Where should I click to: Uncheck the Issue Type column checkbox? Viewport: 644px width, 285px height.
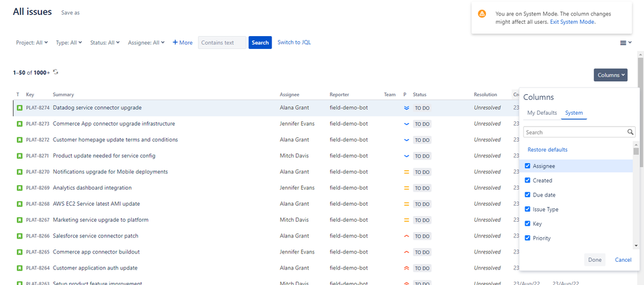click(527, 209)
